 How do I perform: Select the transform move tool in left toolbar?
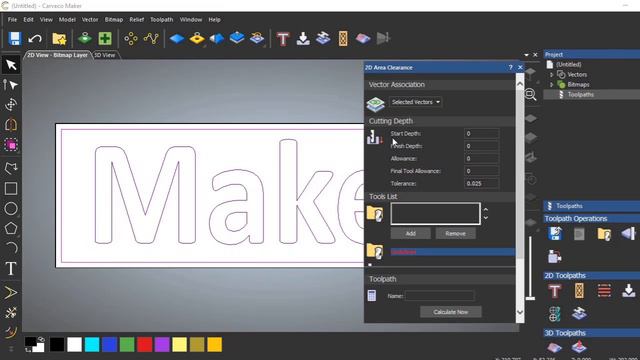(x=11, y=104)
